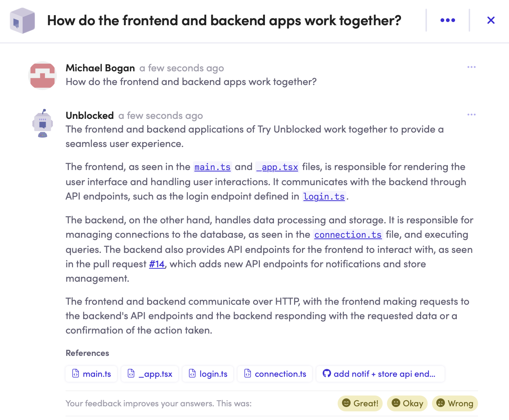Click the main.ts reference file icon
The height and width of the screenshot is (420, 509).
point(76,374)
